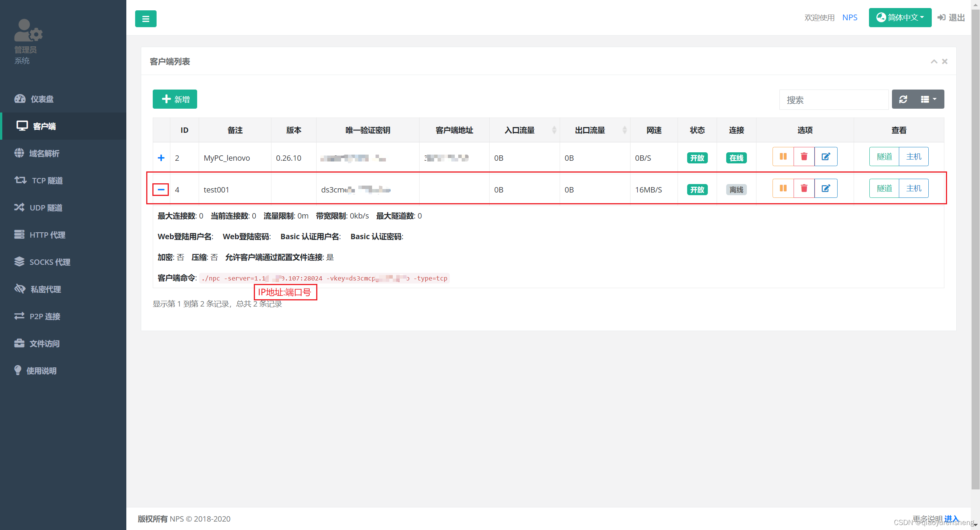The image size is (980, 530).
Task: Pause the test001 client
Action: tap(783, 188)
